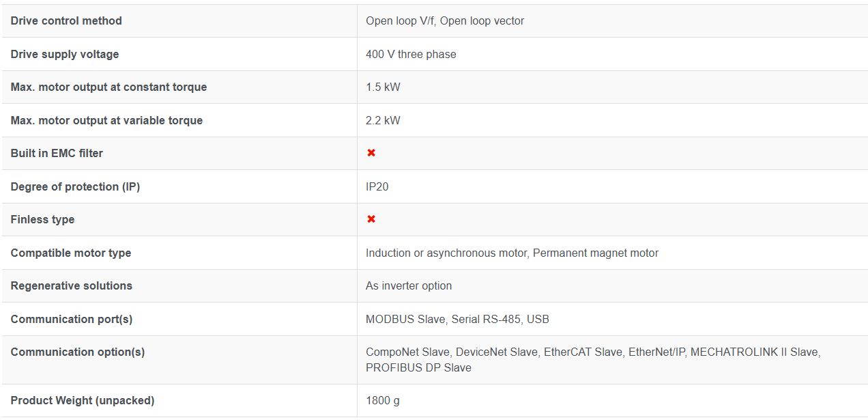Click Induction or asynchronous motor value text
This screenshot has height=420, width=868.
pos(446,253)
